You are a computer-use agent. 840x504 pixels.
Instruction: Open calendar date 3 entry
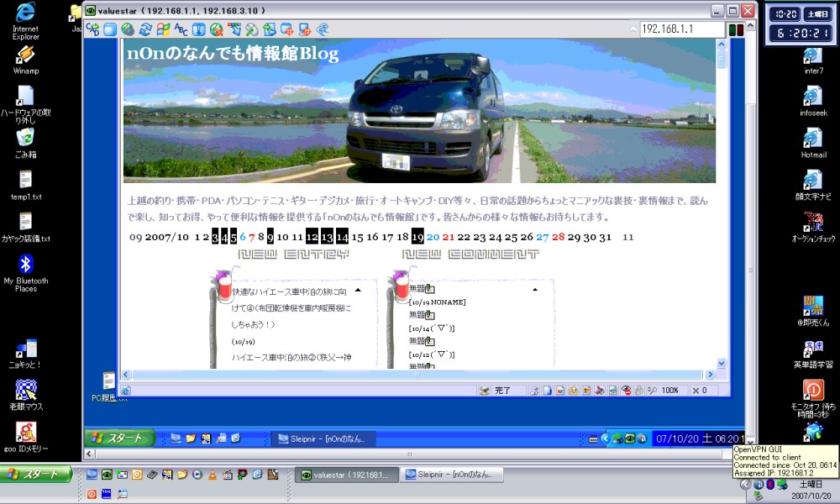click(x=215, y=236)
